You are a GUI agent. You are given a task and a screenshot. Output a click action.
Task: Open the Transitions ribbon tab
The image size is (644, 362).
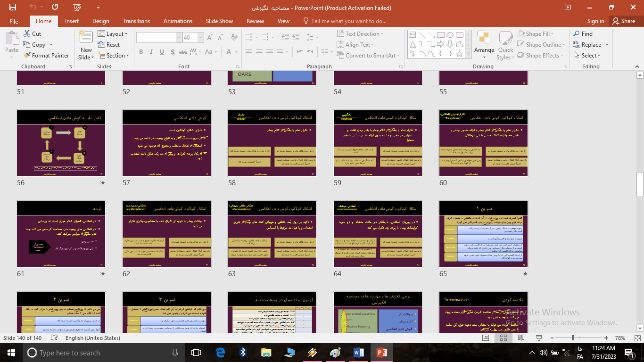click(136, 21)
